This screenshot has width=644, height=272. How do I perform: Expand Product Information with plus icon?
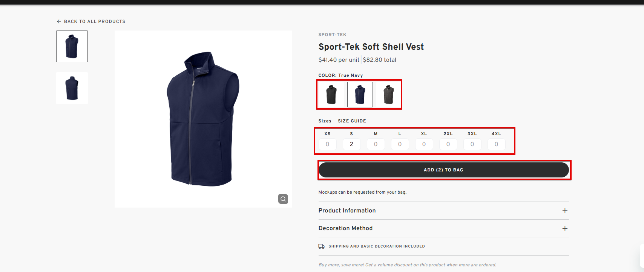(565, 211)
